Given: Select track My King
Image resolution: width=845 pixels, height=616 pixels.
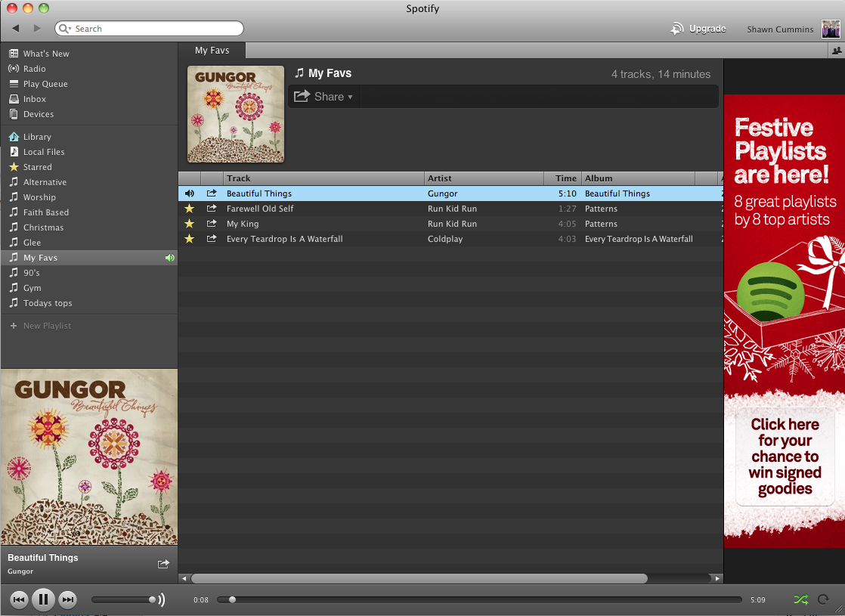Looking at the screenshot, I should pyautogui.click(x=243, y=224).
